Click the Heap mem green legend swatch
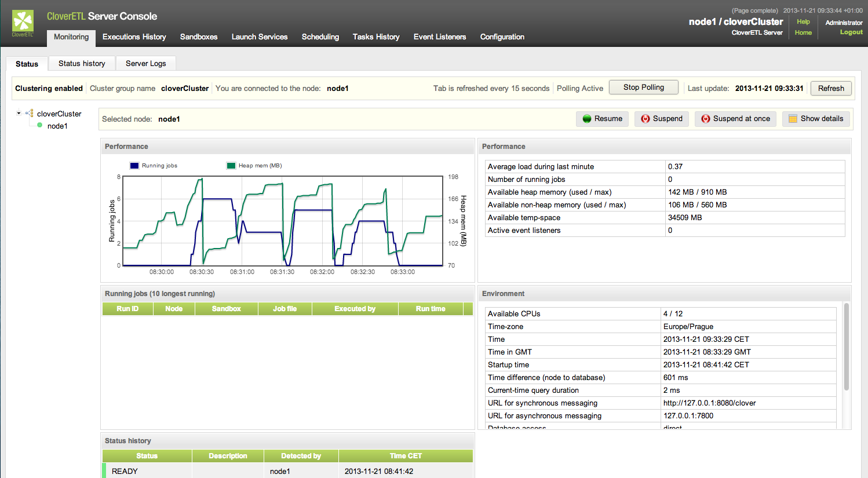The width and height of the screenshot is (868, 478). [x=231, y=166]
